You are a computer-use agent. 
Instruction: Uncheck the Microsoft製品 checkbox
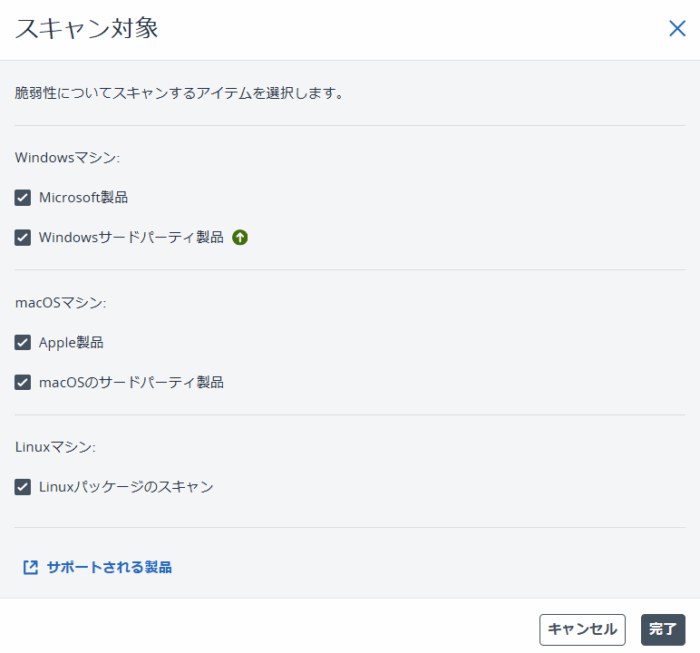(x=23, y=198)
